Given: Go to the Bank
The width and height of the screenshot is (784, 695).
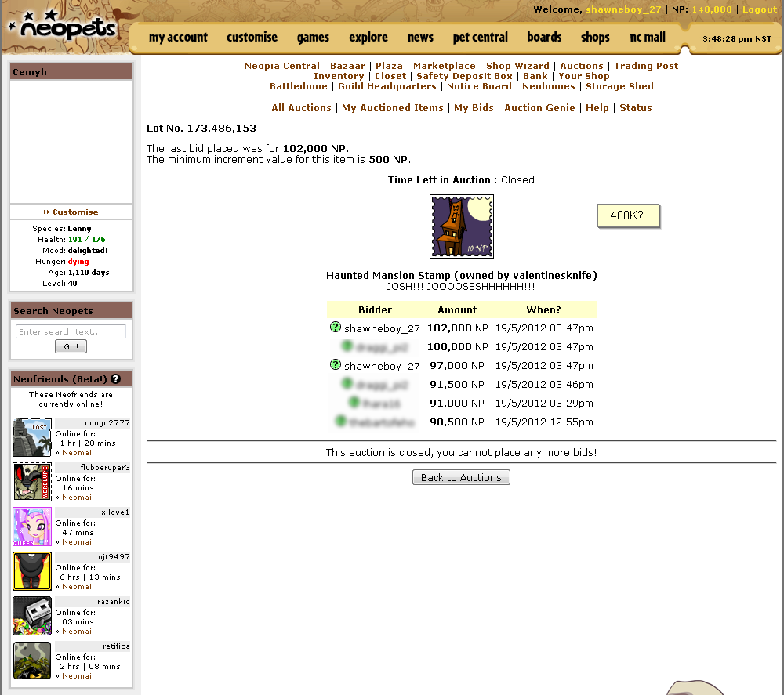Looking at the screenshot, I should coord(535,76).
